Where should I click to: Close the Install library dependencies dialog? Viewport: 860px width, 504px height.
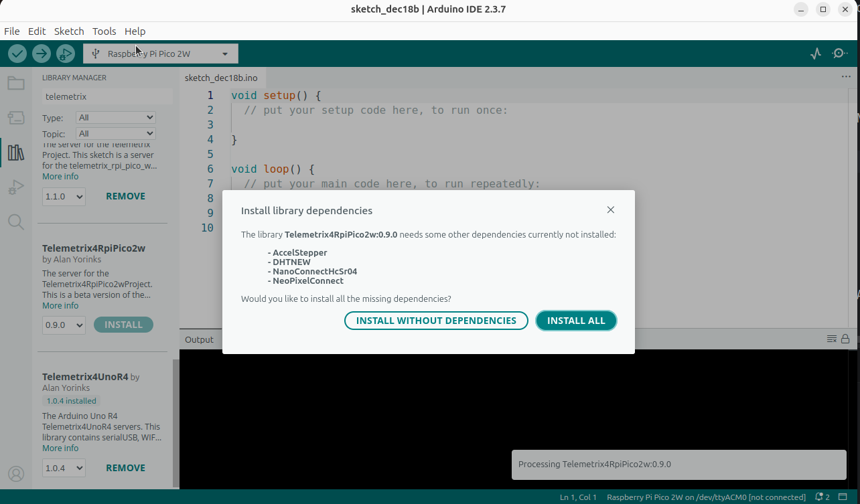610,209
